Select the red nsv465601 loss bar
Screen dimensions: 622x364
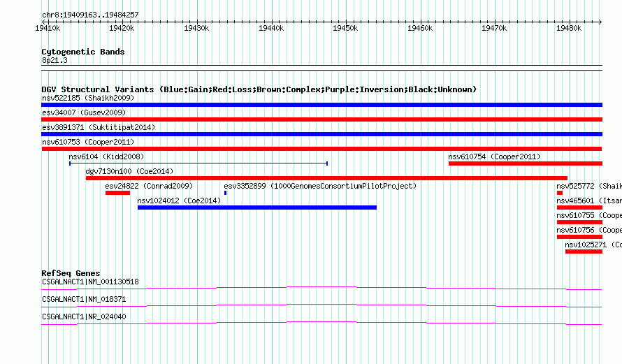579,208
